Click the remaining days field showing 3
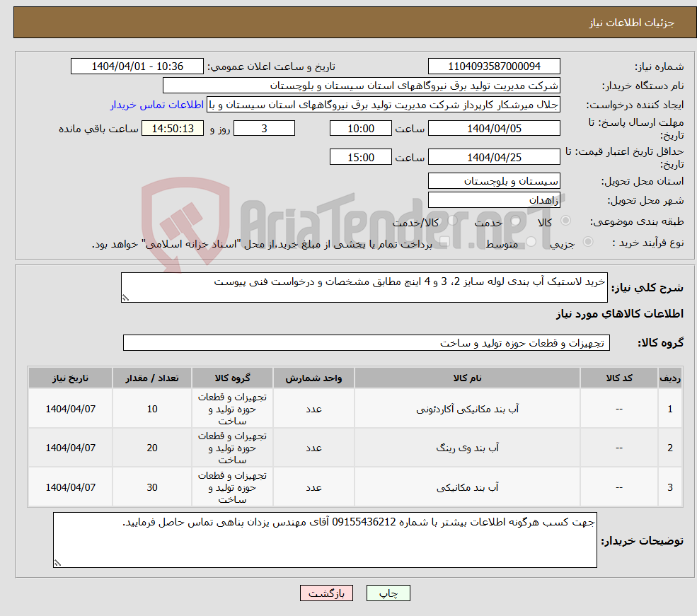 point(264,128)
